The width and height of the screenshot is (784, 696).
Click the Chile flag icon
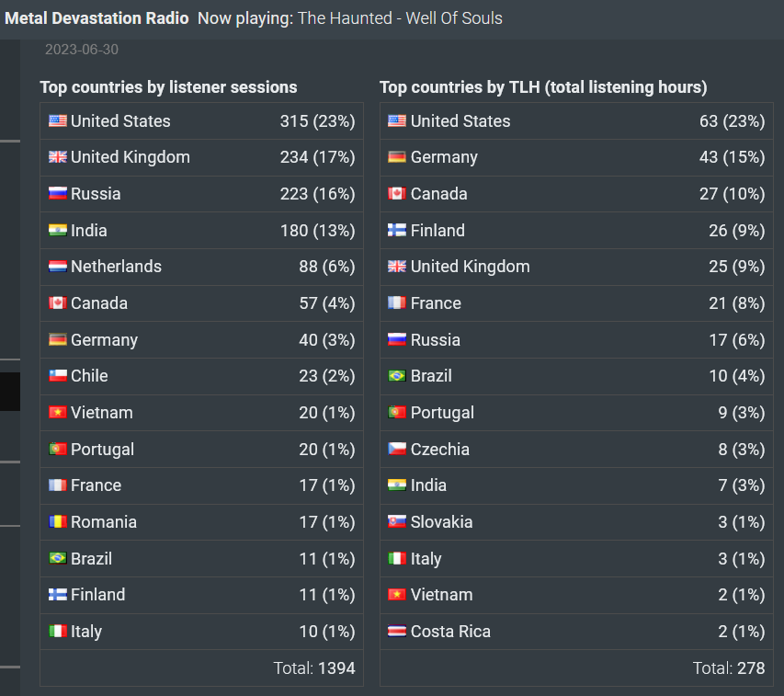(58, 375)
